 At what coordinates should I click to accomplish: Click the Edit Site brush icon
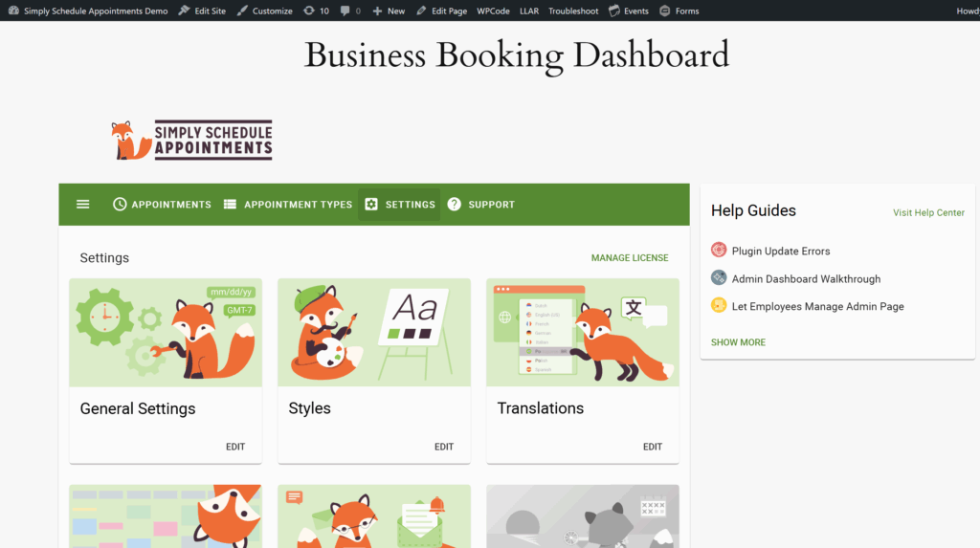click(184, 11)
